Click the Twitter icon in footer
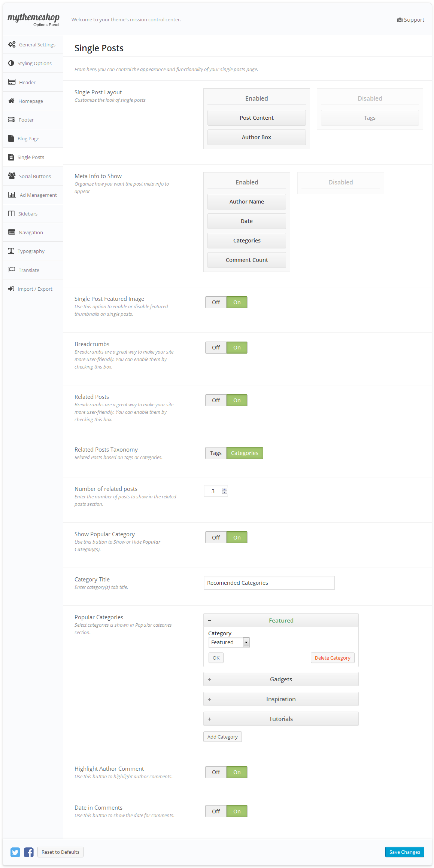 pyautogui.click(x=15, y=852)
